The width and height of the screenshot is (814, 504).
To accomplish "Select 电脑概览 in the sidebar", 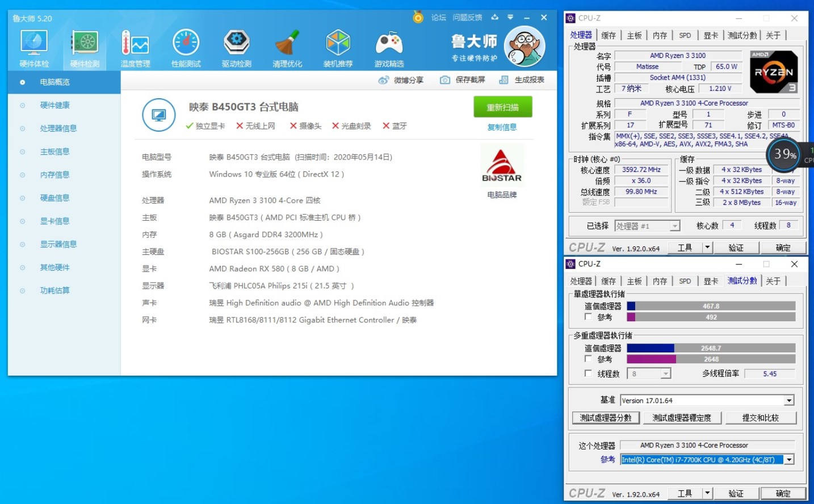I will pyautogui.click(x=64, y=82).
